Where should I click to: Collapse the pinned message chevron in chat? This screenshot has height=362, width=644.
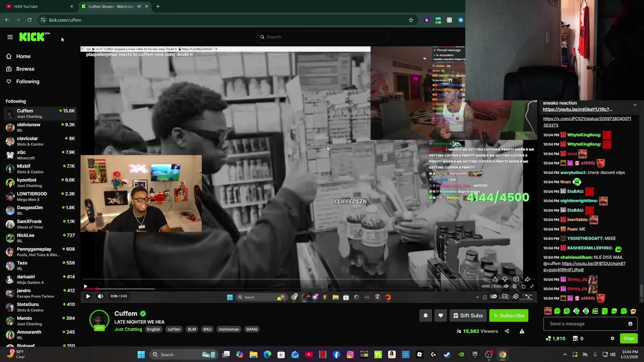coord(635,105)
